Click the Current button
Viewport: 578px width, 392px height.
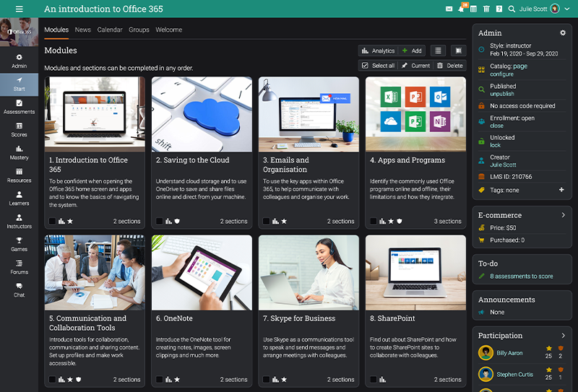pos(415,66)
